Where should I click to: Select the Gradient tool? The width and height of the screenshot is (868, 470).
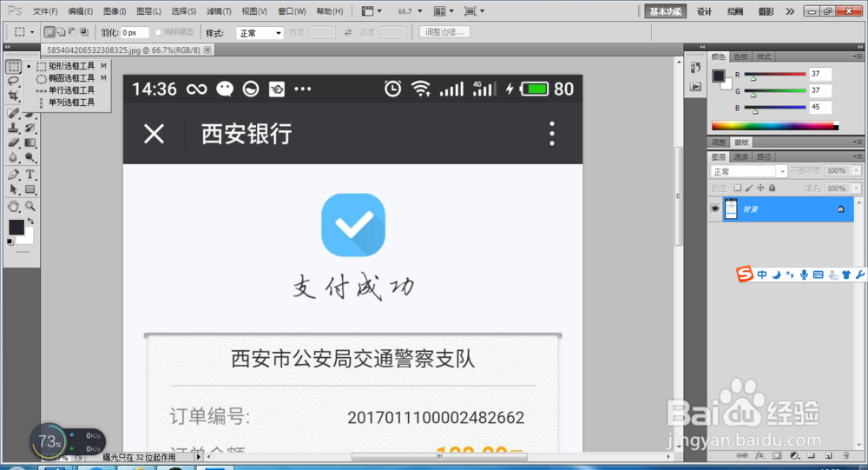pos(30,142)
